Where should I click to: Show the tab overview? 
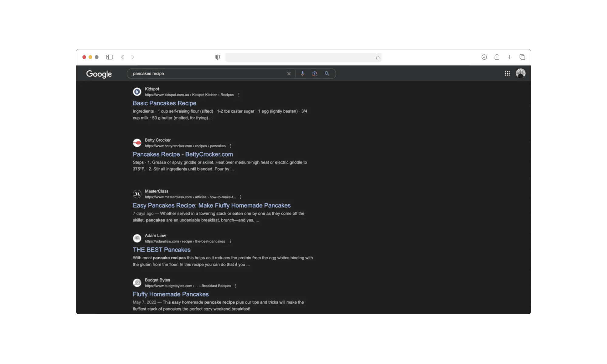[x=522, y=57]
